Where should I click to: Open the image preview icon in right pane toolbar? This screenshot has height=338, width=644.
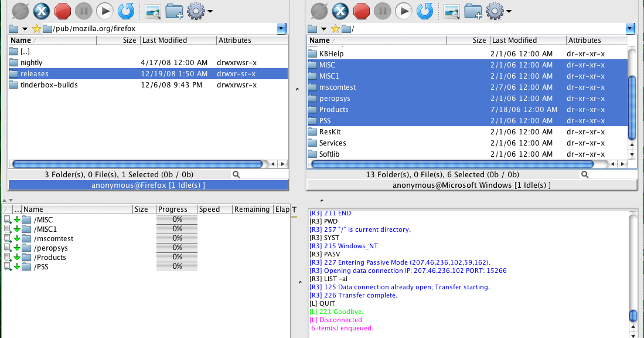[x=452, y=12]
